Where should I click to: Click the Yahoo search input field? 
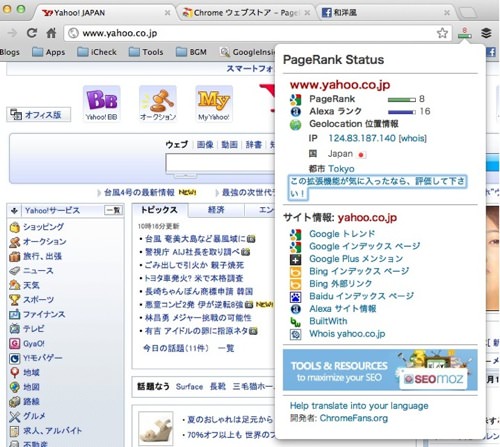[221, 163]
